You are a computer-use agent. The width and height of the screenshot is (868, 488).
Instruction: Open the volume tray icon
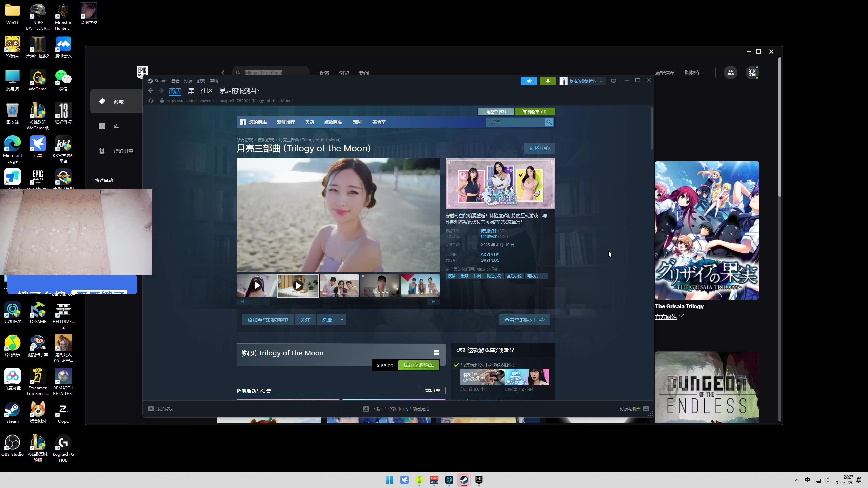(x=827, y=480)
